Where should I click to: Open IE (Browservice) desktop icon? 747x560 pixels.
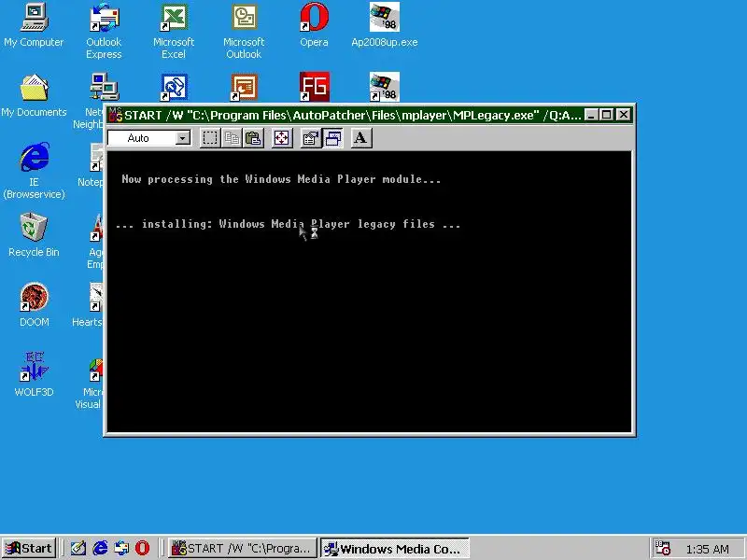pos(34,171)
